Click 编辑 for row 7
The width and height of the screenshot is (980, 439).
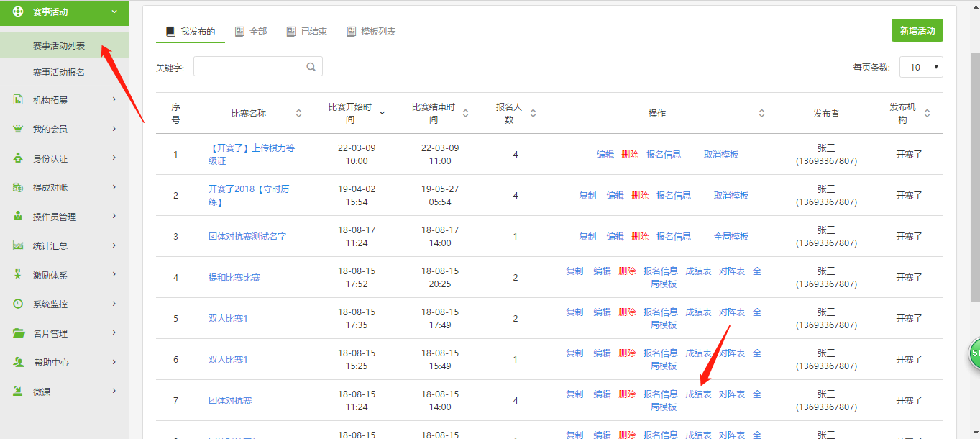pos(602,394)
